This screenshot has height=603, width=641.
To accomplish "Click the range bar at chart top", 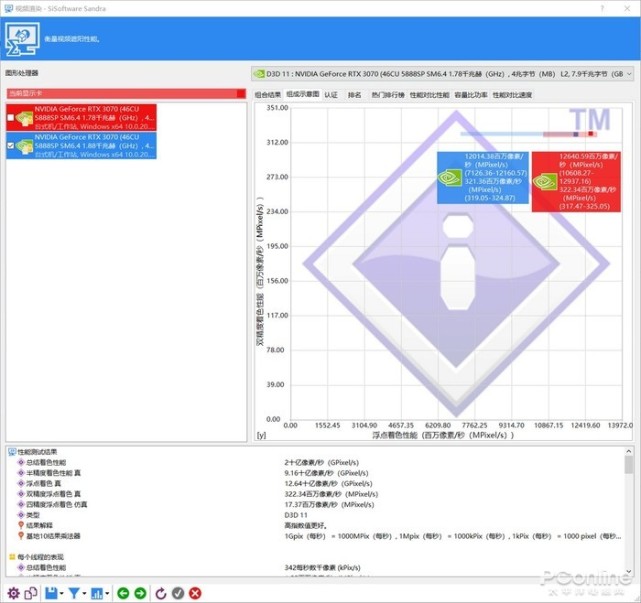I will tap(528, 134).
